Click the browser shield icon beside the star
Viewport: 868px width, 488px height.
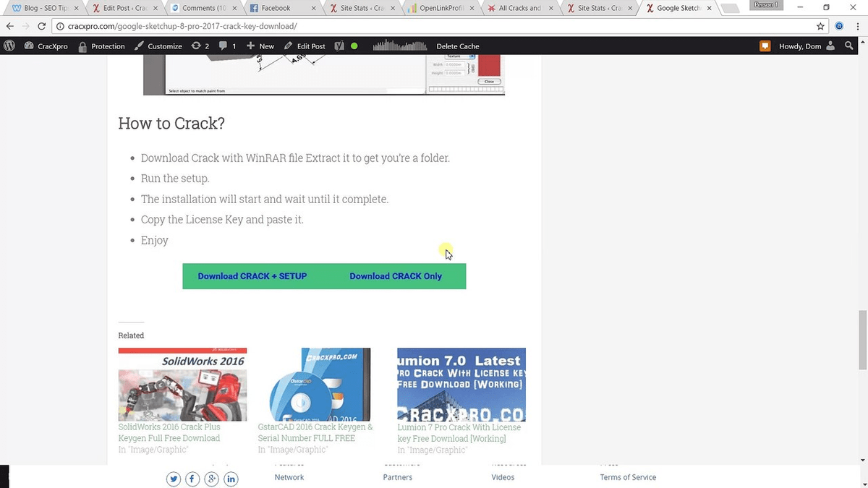(x=838, y=25)
